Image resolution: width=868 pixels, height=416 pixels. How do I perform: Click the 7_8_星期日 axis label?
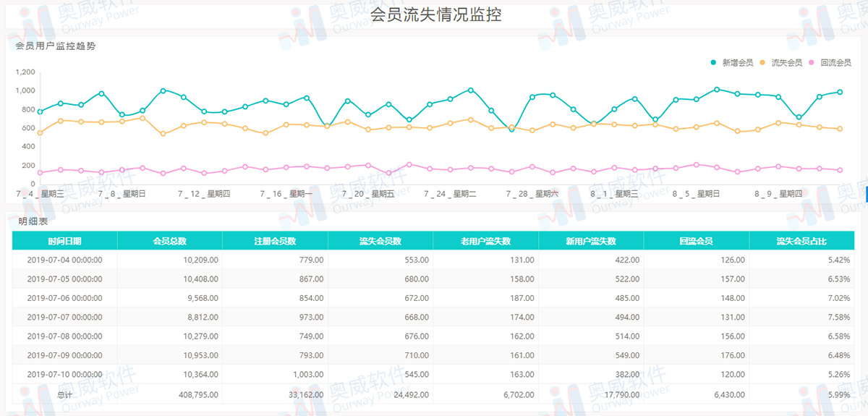point(122,194)
